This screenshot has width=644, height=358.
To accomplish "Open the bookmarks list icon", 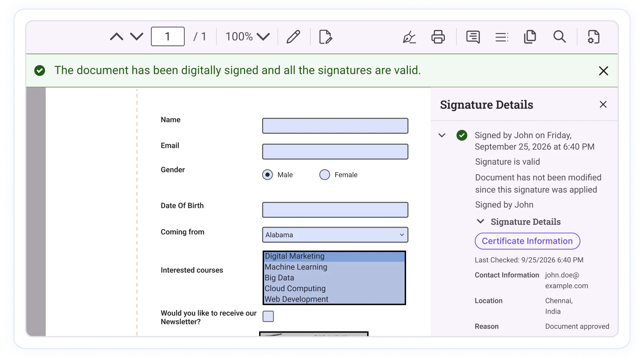I will coord(502,37).
